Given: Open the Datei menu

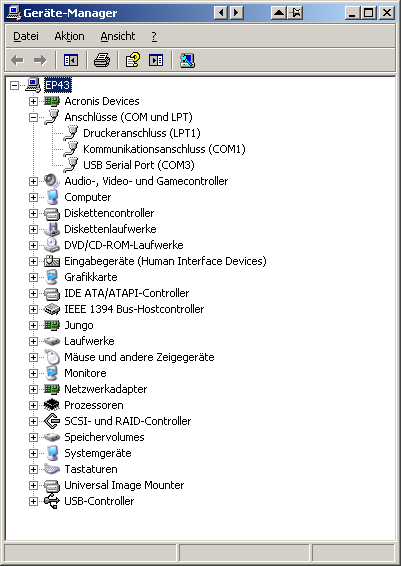Looking at the screenshot, I should 26,36.
